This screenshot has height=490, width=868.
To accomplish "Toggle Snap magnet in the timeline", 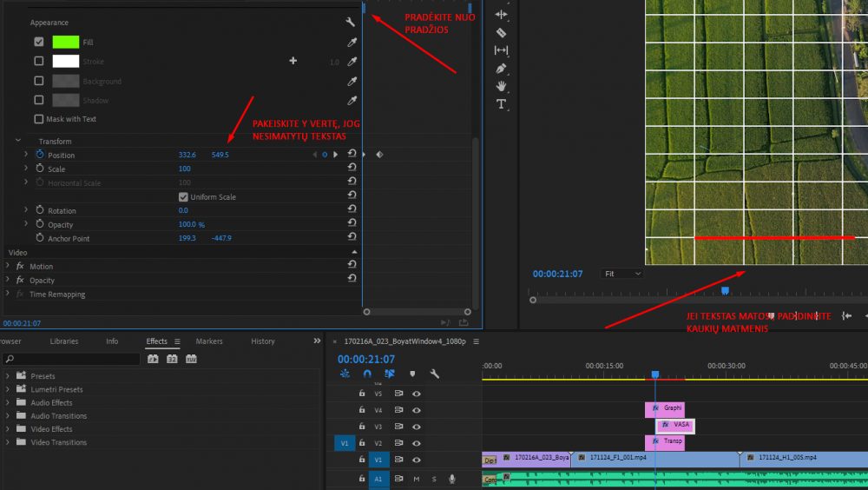I will point(367,374).
